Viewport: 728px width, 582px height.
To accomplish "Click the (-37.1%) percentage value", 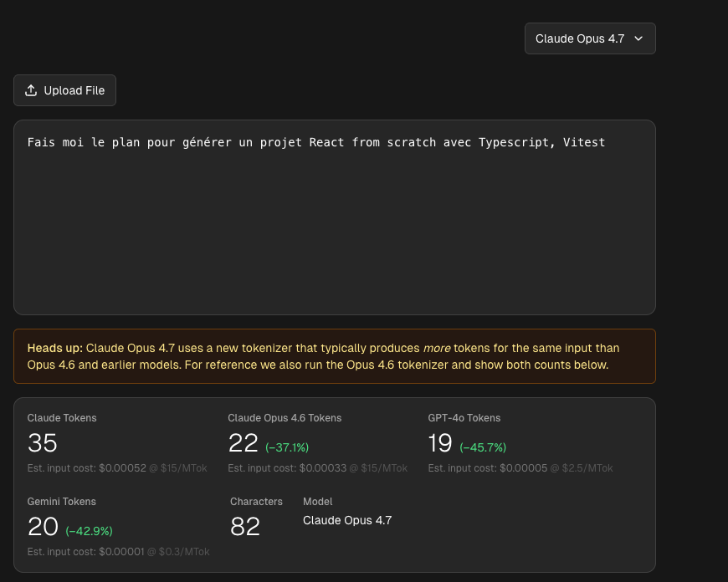I will pyautogui.click(x=287, y=447).
